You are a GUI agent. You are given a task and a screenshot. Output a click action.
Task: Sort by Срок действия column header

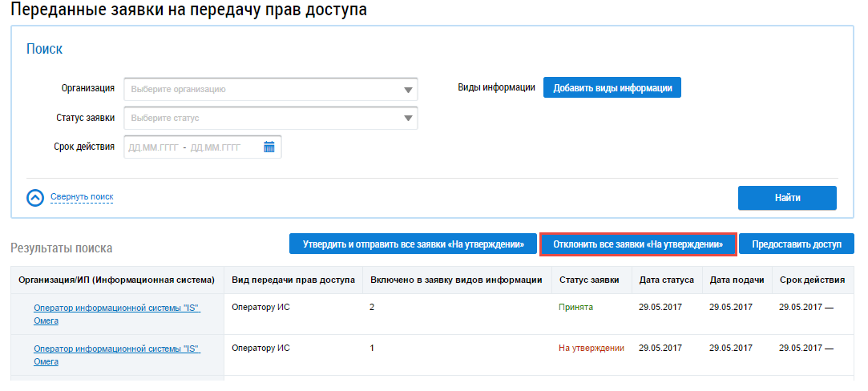812,280
